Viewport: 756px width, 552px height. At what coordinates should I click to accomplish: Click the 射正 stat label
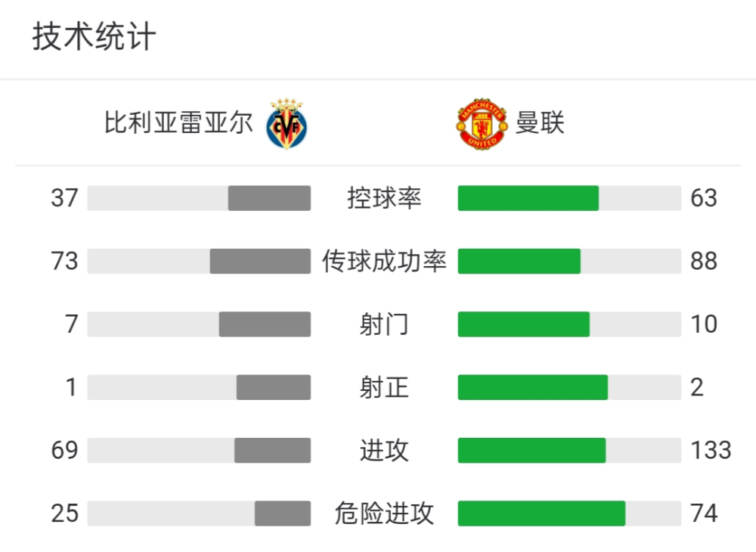tap(384, 388)
